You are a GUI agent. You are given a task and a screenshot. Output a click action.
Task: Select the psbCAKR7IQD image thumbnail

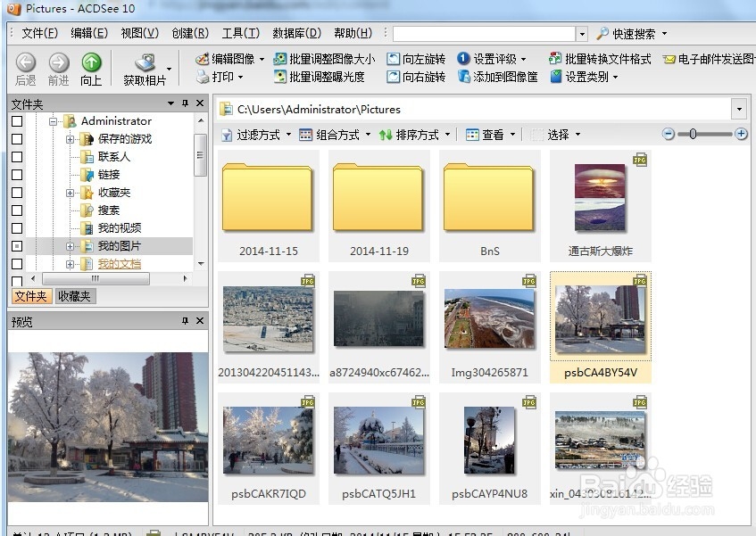269,449
